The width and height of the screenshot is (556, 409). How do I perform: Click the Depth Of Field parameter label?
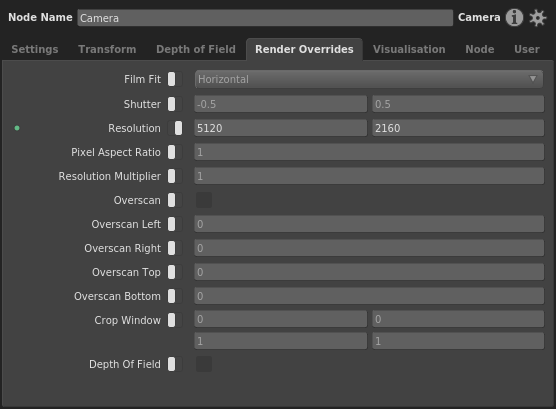[x=125, y=364]
